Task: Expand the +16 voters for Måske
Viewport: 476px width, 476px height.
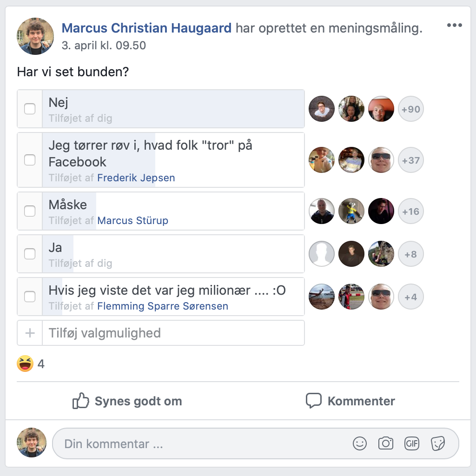Action: 411,212
